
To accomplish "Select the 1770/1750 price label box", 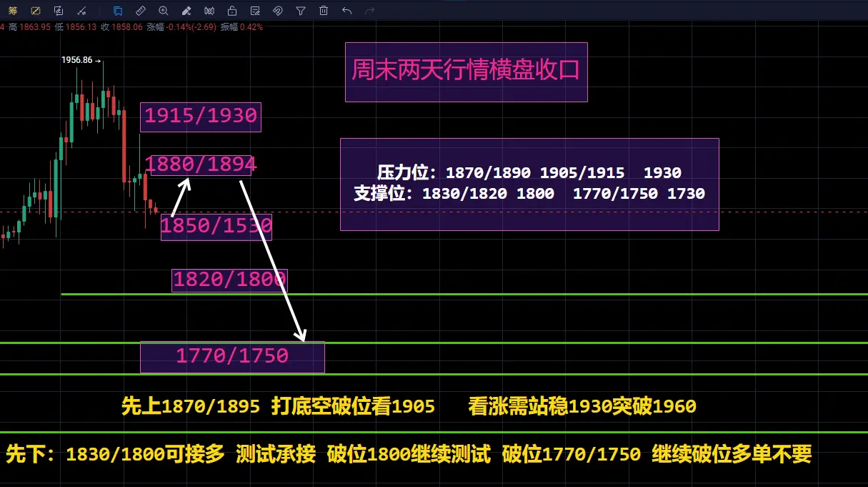I will [x=232, y=356].
